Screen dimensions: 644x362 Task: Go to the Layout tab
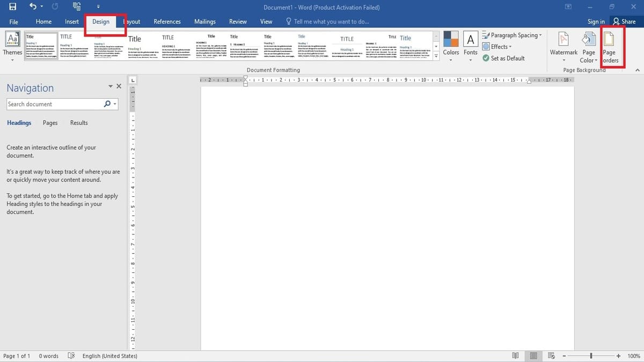coord(131,22)
